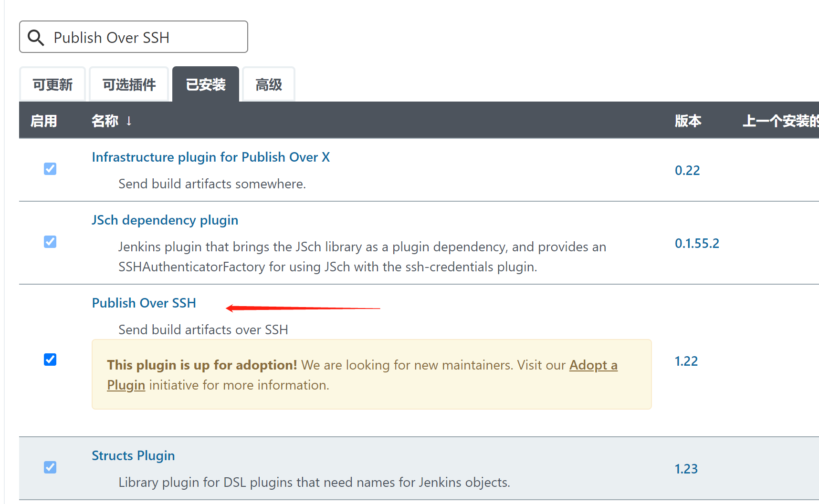Click version 0.22 link
Viewport: 819px width, 504px height.
point(687,170)
